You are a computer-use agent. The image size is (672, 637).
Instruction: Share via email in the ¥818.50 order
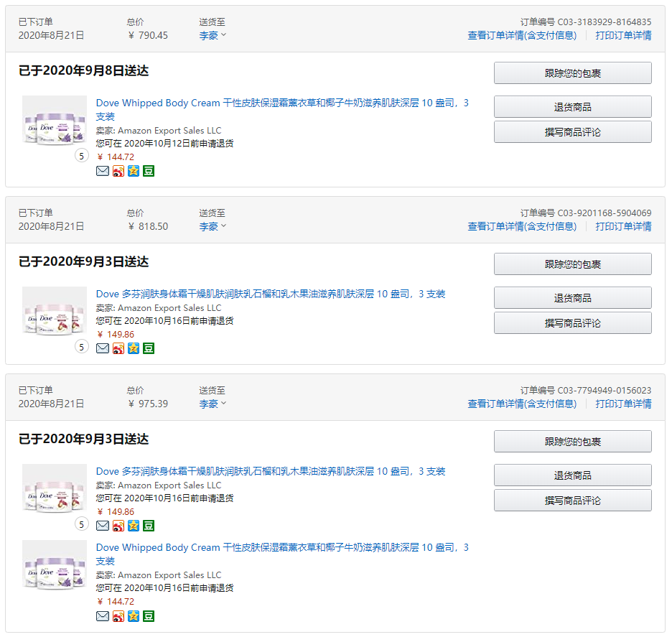[103, 348]
